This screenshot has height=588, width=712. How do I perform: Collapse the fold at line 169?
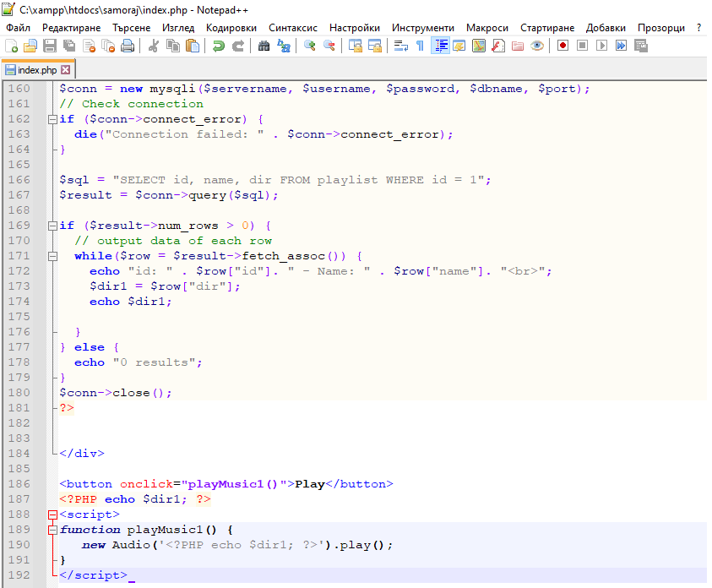click(52, 226)
